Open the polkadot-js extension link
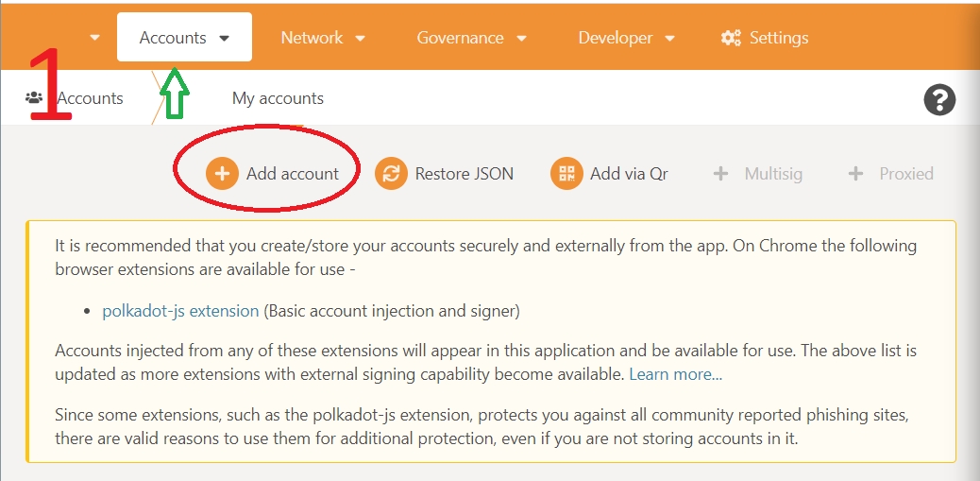This screenshot has width=980, height=481. [x=180, y=310]
